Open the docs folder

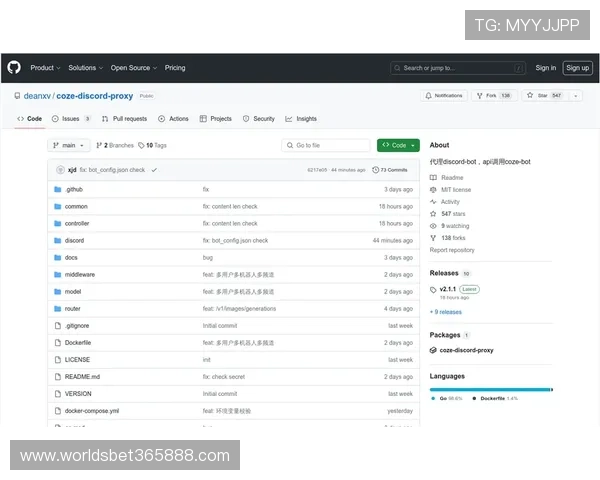point(71,258)
